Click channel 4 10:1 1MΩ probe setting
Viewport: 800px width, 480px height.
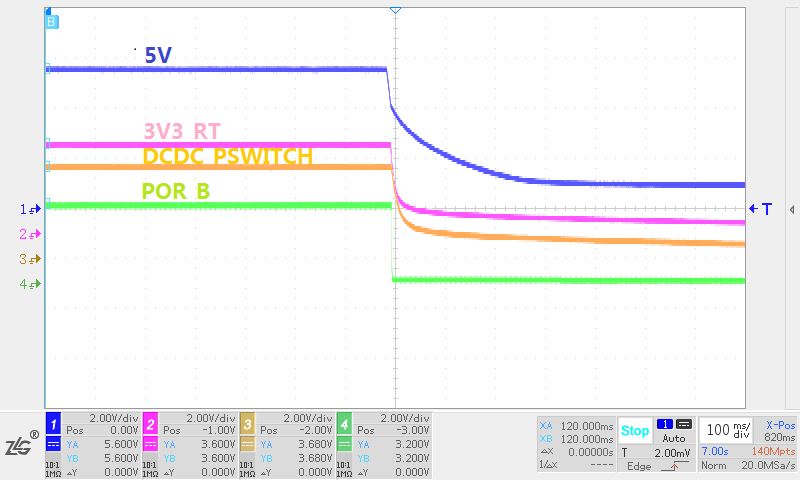pyautogui.click(x=344, y=469)
